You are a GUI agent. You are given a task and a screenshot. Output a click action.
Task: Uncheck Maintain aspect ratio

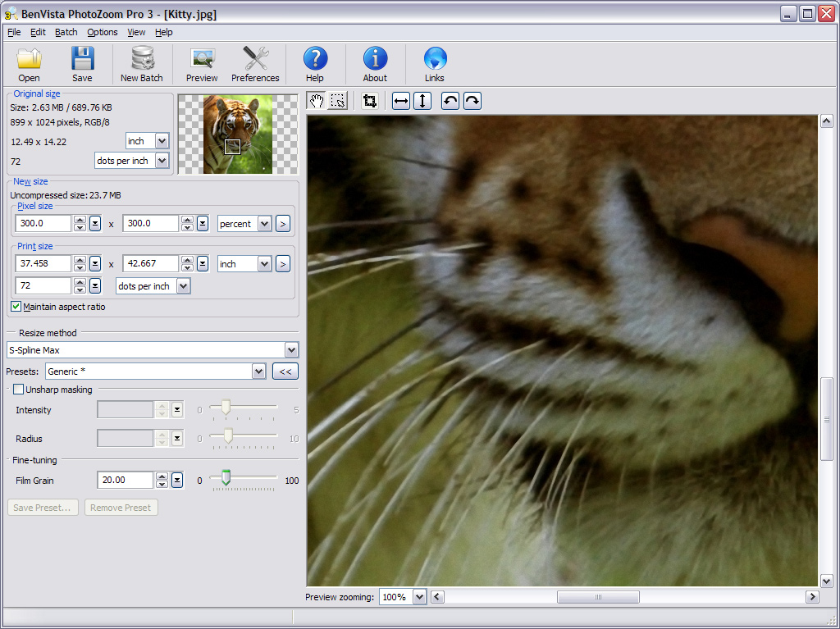coord(16,307)
